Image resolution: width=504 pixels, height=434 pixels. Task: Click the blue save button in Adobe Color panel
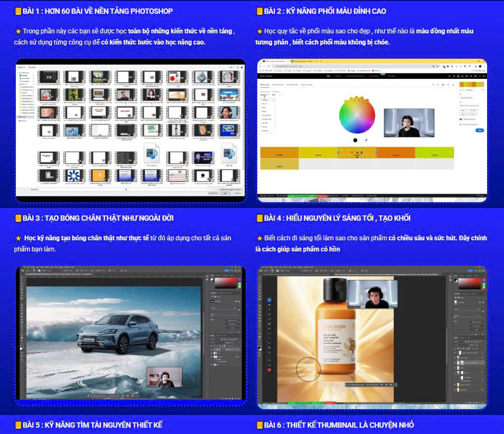[480, 130]
